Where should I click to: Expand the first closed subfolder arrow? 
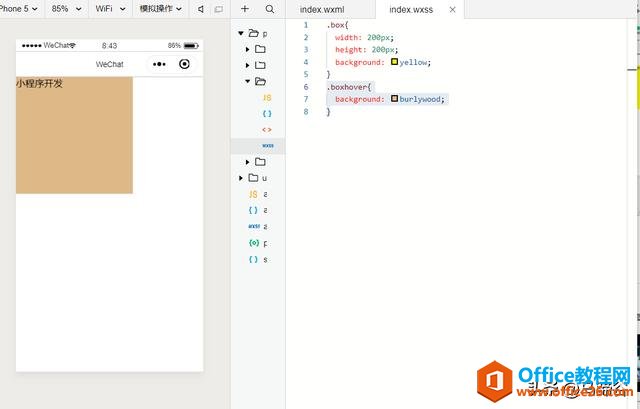click(x=247, y=49)
